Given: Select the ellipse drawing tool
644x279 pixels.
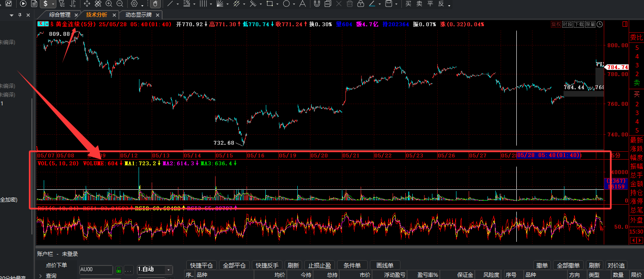Looking at the screenshot, I should (286, 3).
